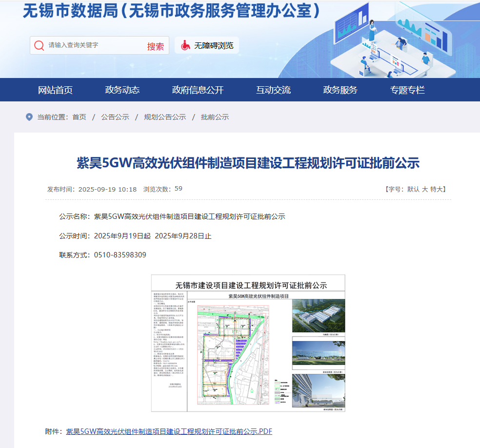480x448 pixels.
Task: Set font size to 默认
Action: tap(413, 189)
